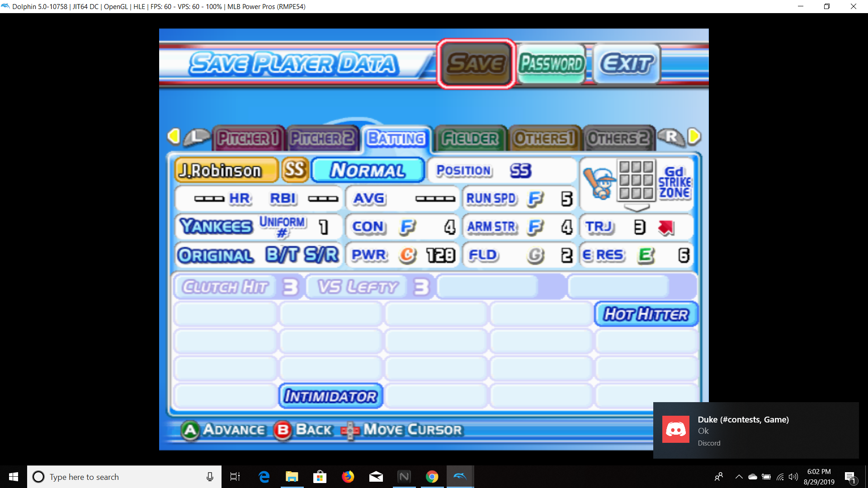The height and width of the screenshot is (488, 868).
Task: Open the Fielder tab
Action: pos(470,138)
